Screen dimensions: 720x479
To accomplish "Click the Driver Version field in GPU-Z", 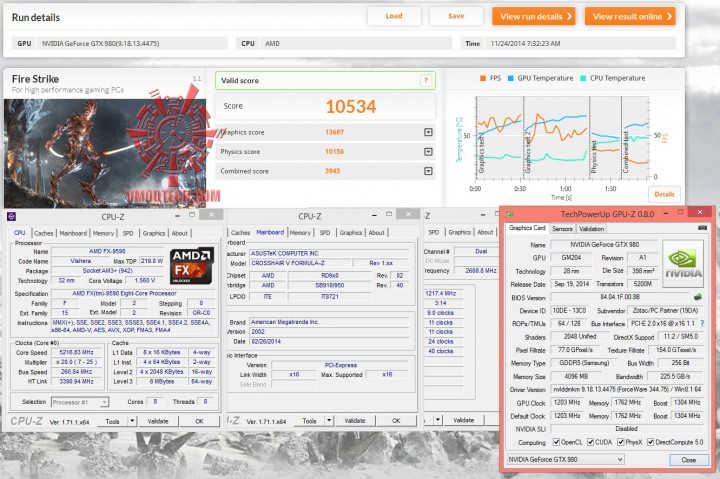I will pos(627,389).
